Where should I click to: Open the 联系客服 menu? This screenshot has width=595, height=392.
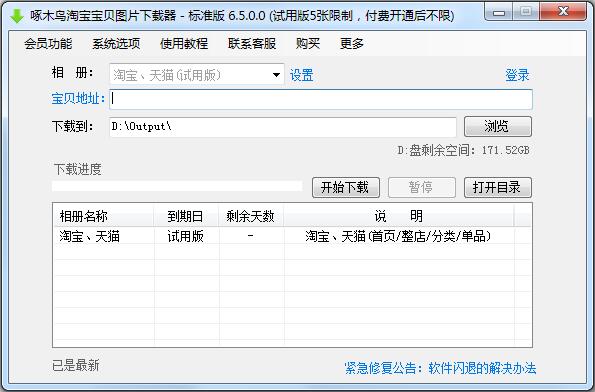252,44
